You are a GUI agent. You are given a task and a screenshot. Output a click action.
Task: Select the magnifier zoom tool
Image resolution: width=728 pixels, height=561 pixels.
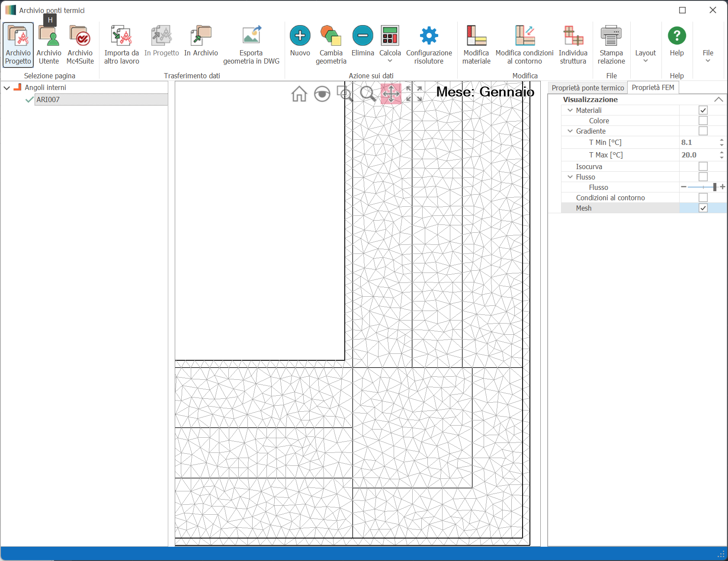(368, 94)
